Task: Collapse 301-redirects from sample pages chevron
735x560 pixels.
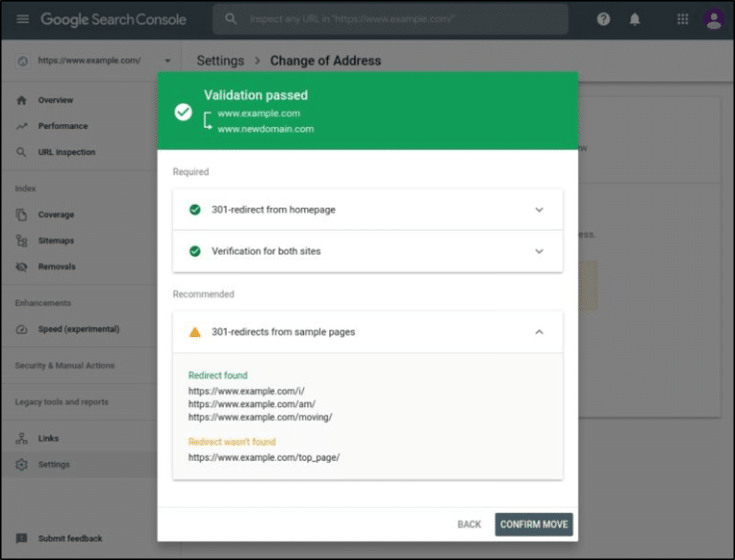Action: (x=539, y=332)
